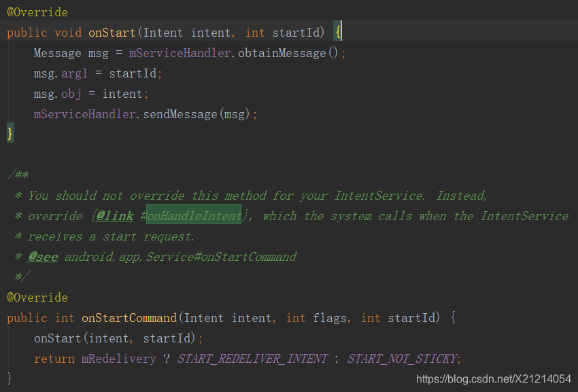Viewport: 578px width, 392px height.
Task: Select the Intent parameter type
Action: click(163, 32)
